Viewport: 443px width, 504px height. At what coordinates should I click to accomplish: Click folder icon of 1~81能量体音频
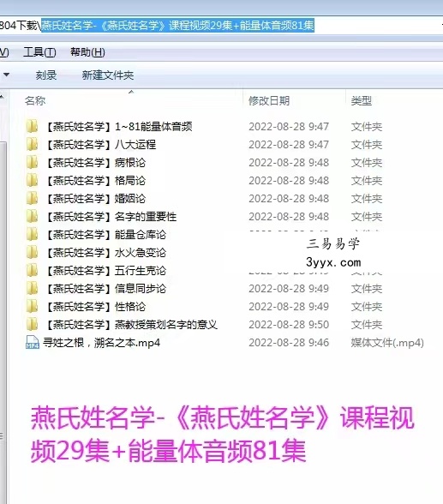pos(32,126)
